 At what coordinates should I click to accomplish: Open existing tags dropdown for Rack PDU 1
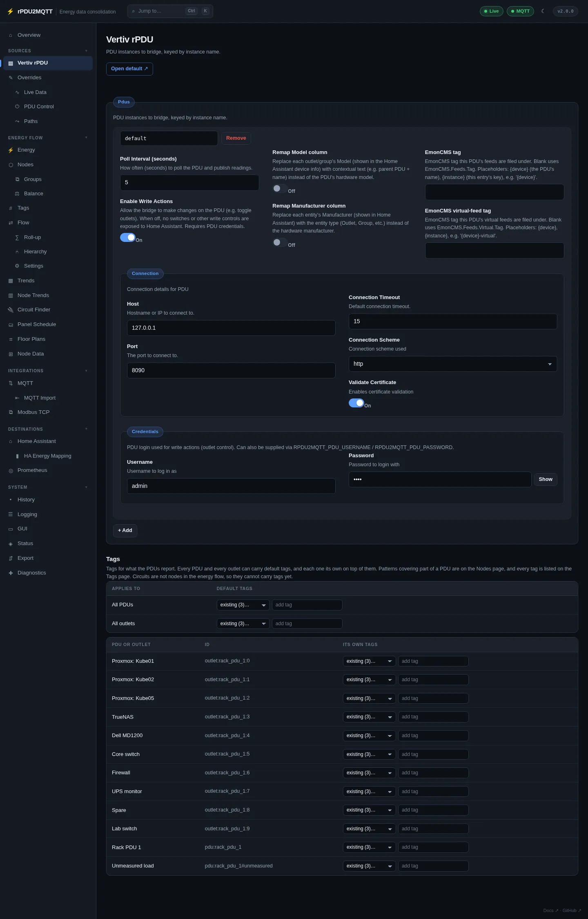click(x=369, y=847)
